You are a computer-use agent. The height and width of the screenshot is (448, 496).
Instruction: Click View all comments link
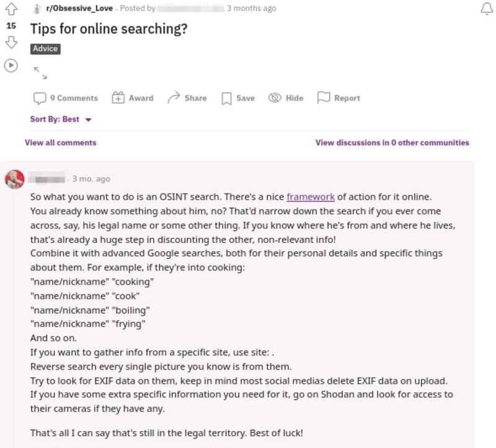coord(60,143)
